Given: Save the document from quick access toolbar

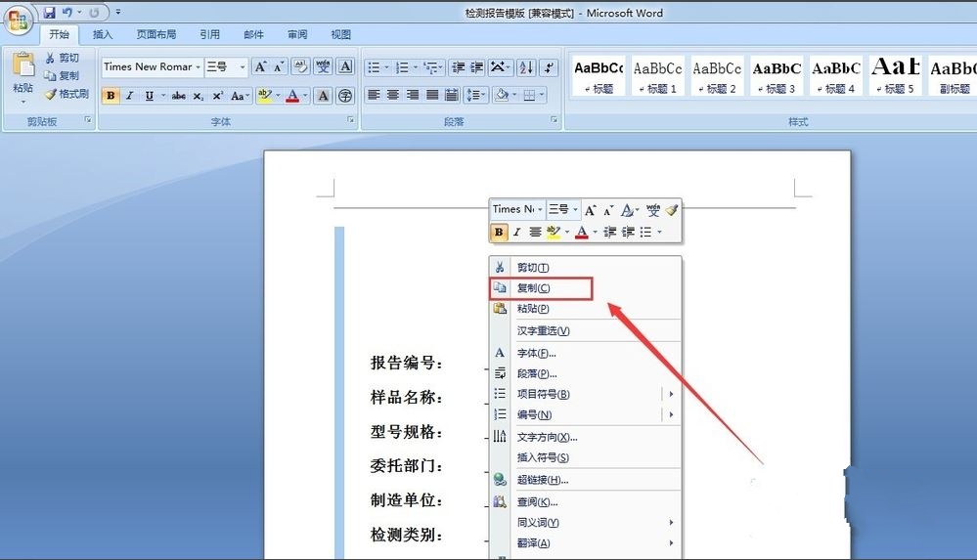Looking at the screenshot, I should [49, 12].
